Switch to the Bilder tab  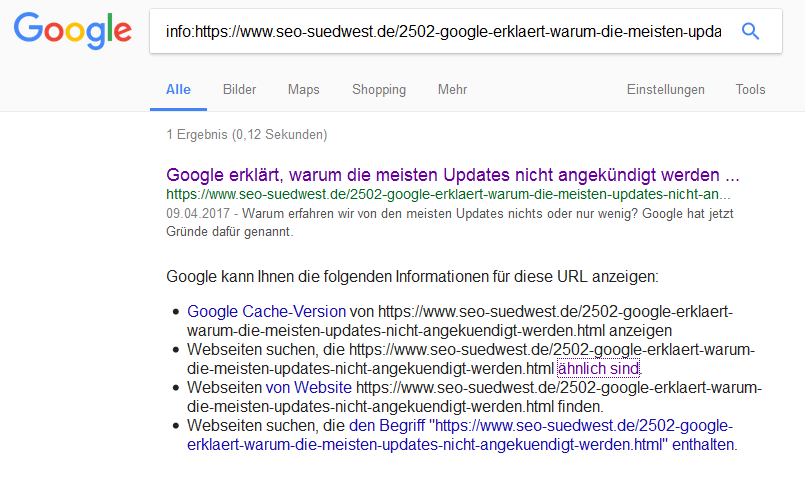(239, 90)
